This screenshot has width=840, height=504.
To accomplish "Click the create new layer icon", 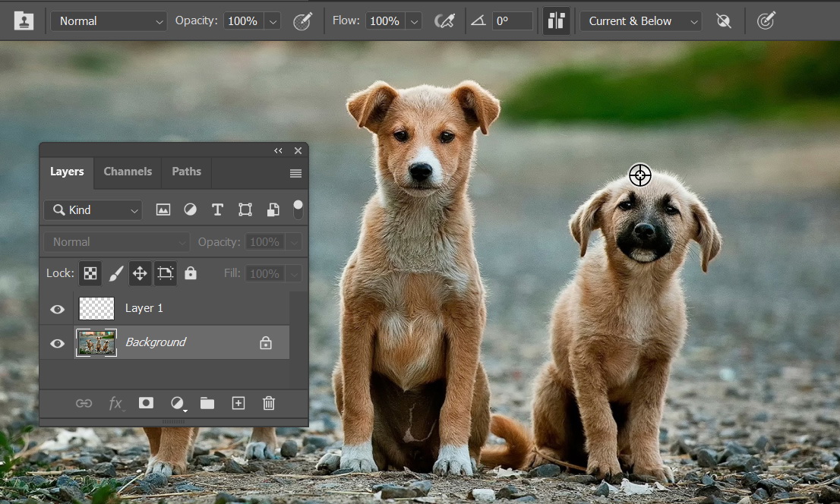I will click(x=238, y=403).
